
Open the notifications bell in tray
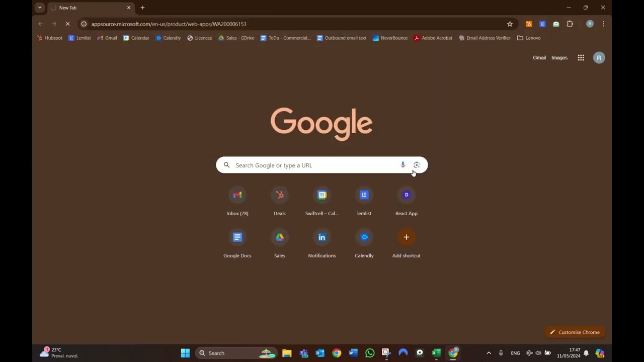(586, 353)
